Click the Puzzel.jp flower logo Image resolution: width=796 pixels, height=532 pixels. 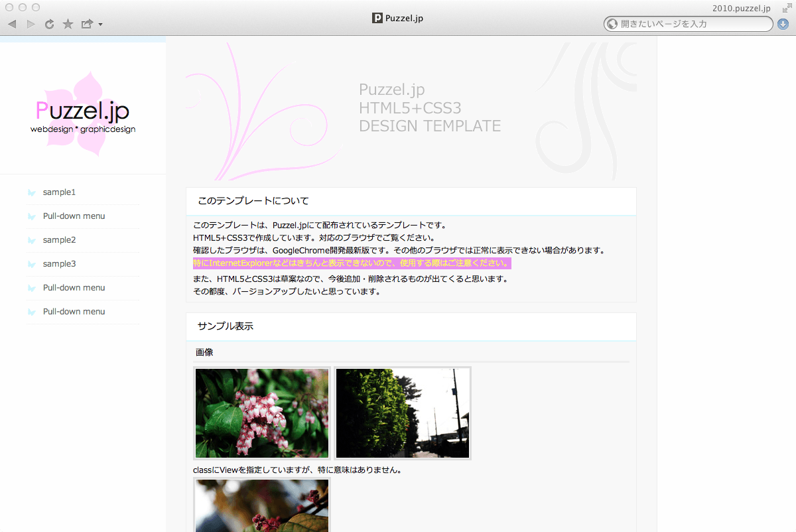click(83, 114)
